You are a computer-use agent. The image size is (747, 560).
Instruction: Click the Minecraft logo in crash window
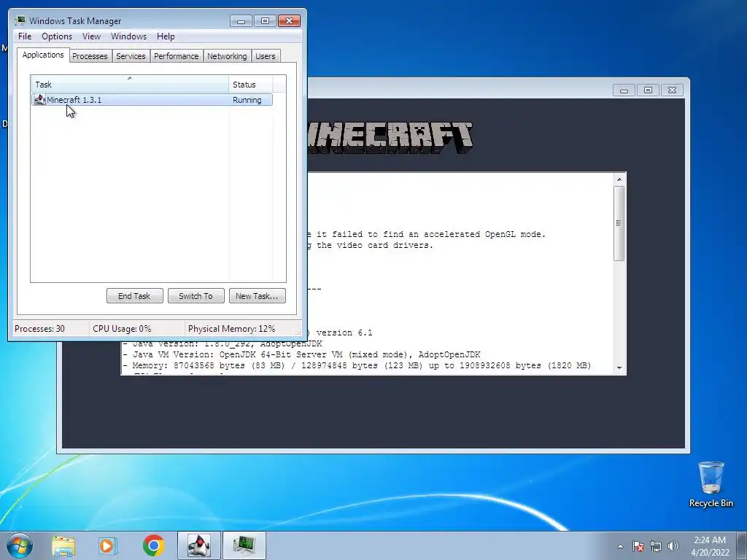[x=390, y=138]
